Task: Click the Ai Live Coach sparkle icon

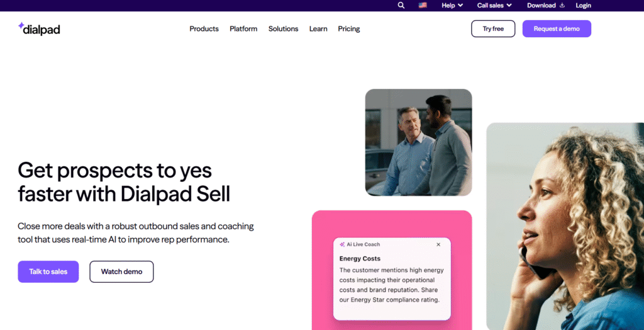Action: 342,244
